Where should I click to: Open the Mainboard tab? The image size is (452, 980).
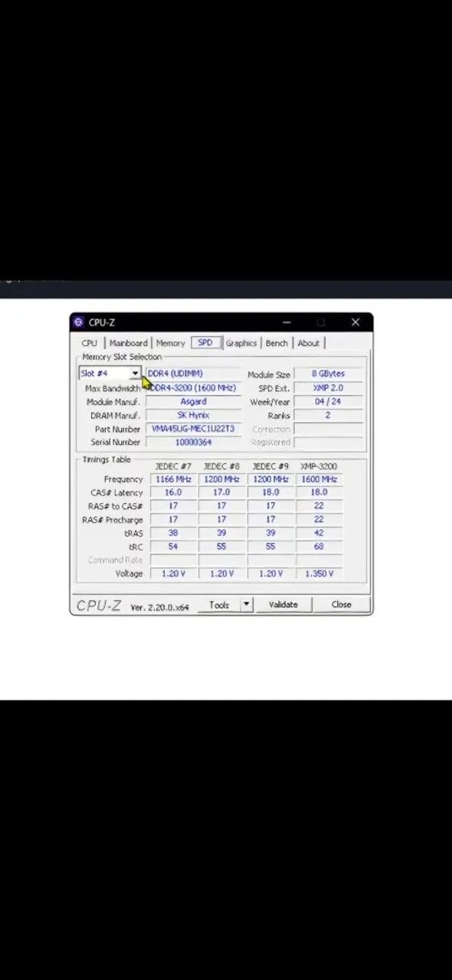(x=128, y=343)
